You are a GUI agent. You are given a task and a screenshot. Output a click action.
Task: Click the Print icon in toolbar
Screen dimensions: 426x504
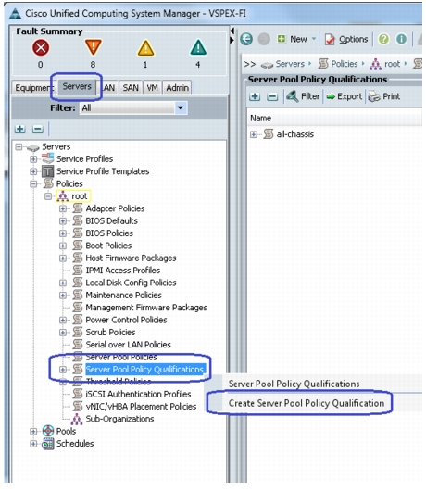coord(374,96)
